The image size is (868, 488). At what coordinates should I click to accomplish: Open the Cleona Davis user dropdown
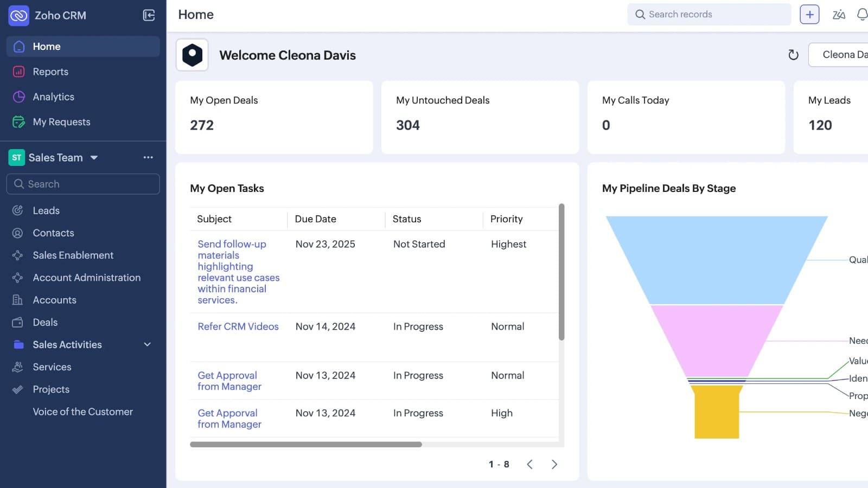click(x=838, y=55)
